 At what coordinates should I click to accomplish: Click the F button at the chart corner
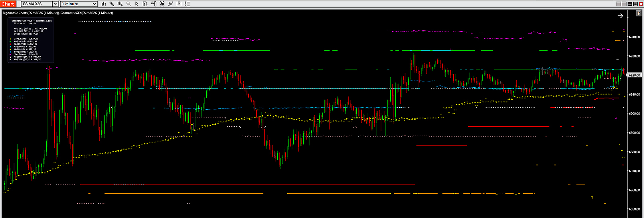pos(639,13)
